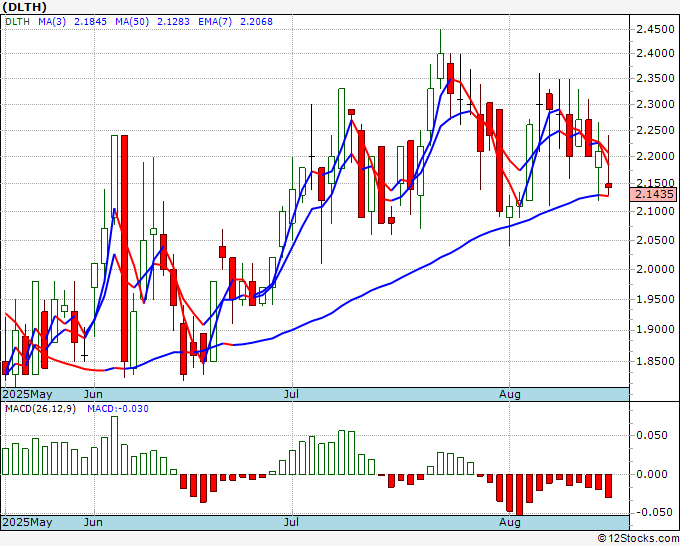Click the 1.9000 price axis label
Image resolution: width=680 pixels, height=546 pixels.
[655, 330]
